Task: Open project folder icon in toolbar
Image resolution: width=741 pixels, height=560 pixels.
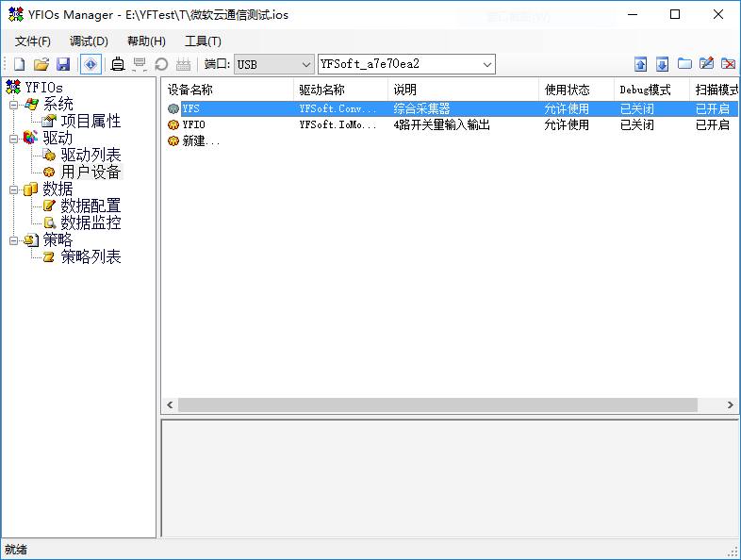Action: pos(41,64)
